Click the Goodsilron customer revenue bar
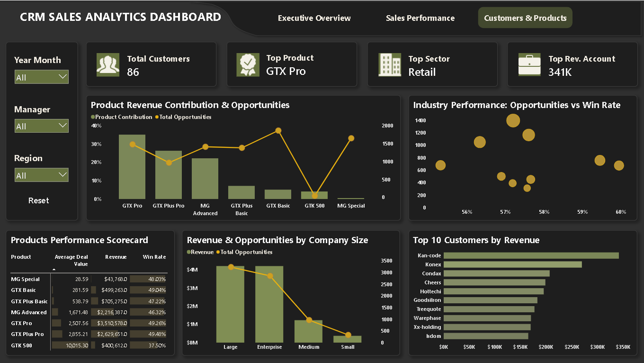Image resolution: width=644 pixels, height=363 pixels. (491, 300)
